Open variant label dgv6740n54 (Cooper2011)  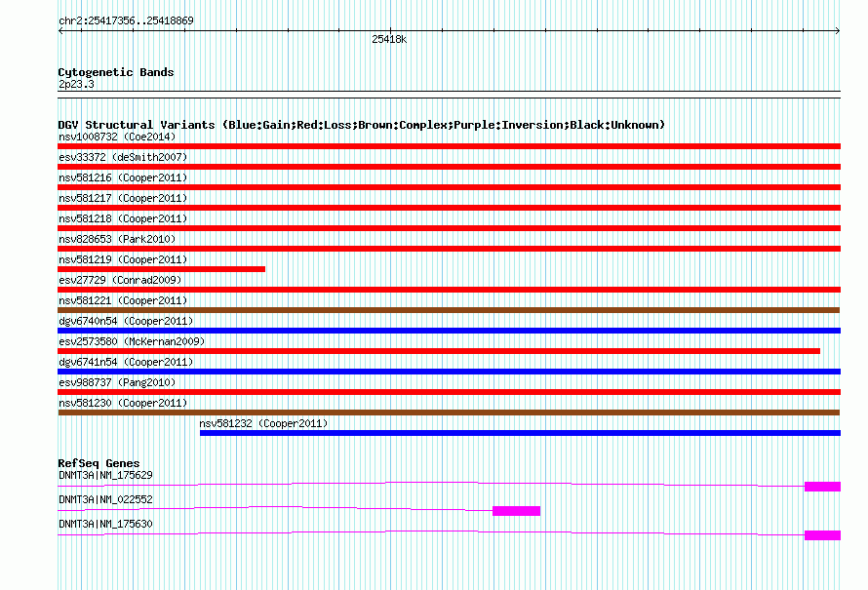(126, 321)
